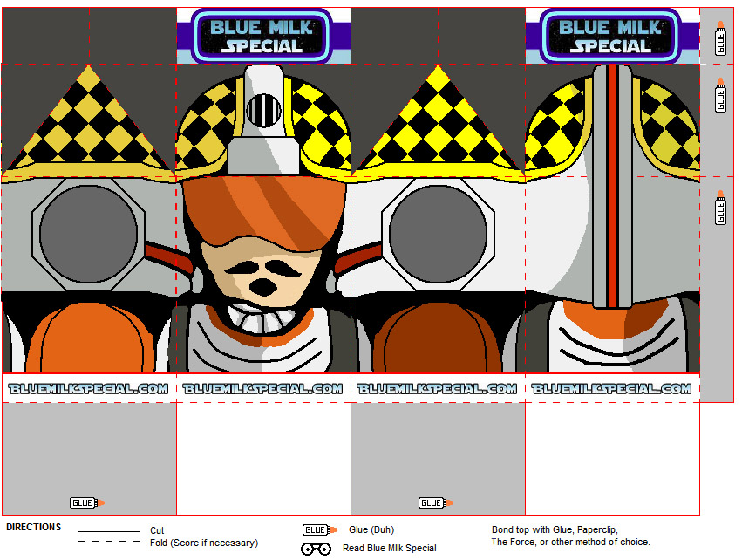Viewport: 742px width, 560px height.
Task: Click the glasses icon beside Read Blue Milk Special
Action: (x=317, y=549)
